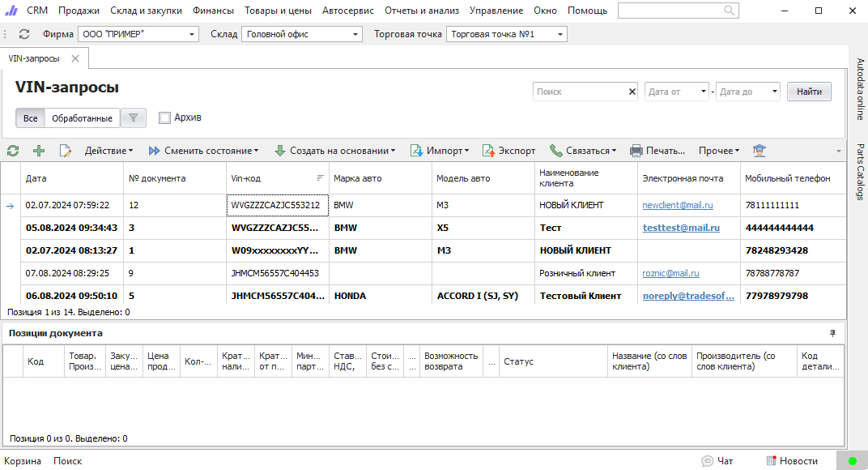Open the filter funnel button
The image size is (868, 470).
click(x=133, y=118)
